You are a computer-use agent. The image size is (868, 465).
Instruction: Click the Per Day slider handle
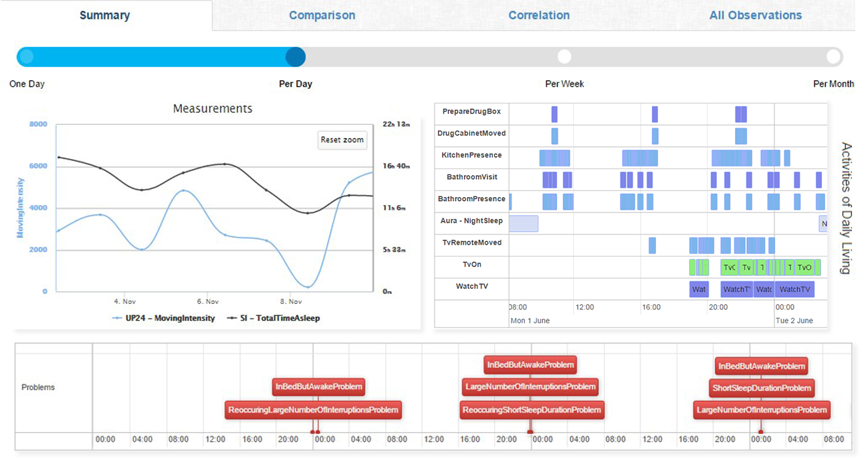295,57
